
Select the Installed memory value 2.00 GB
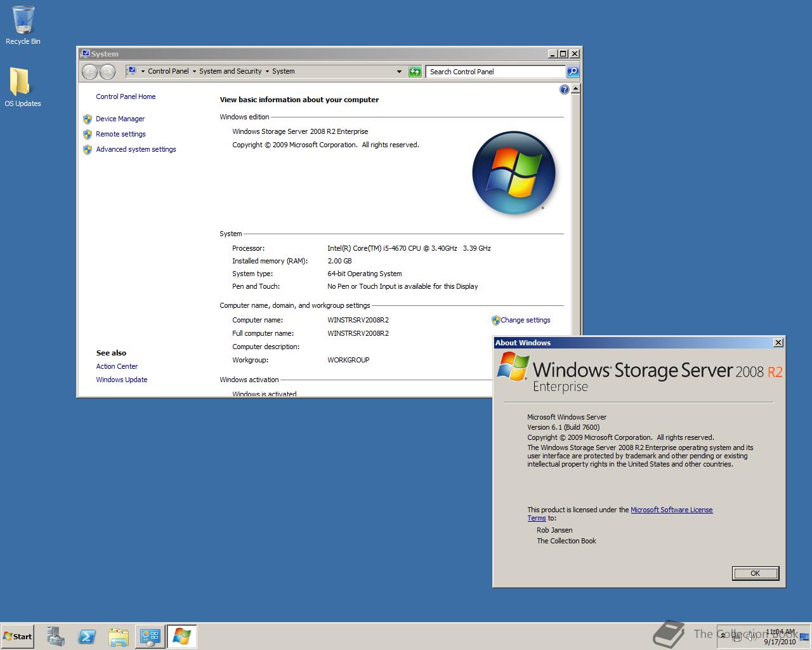click(339, 261)
